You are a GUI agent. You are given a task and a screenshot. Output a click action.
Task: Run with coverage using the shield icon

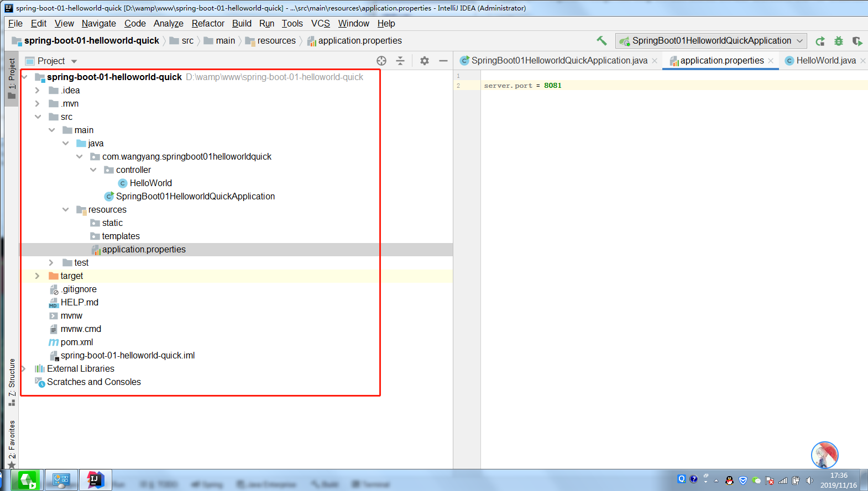(857, 41)
